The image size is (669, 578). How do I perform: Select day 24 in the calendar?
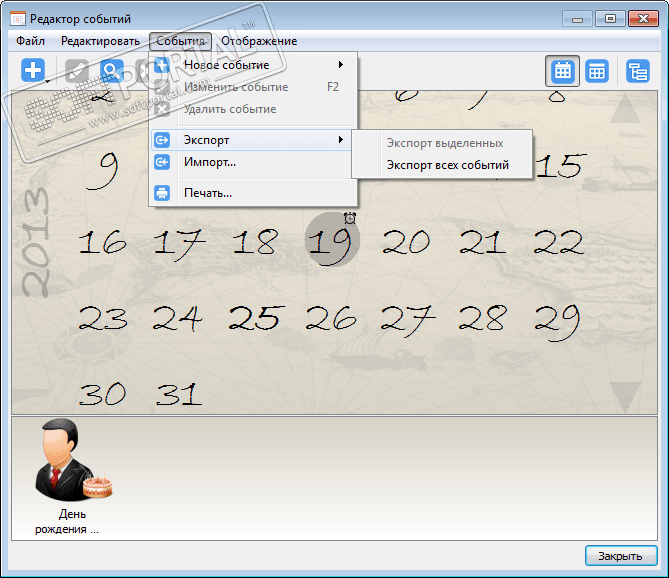click(x=177, y=318)
